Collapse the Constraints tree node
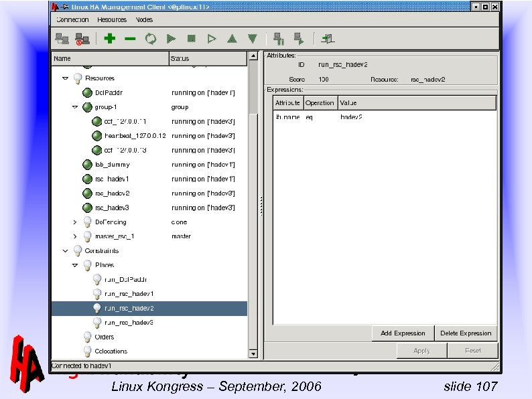 pyautogui.click(x=65, y=251)
